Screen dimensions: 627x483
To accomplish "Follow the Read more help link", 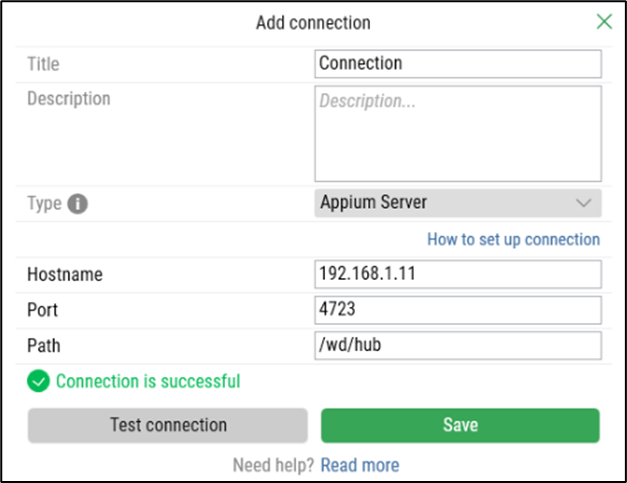I will [360, 465].
